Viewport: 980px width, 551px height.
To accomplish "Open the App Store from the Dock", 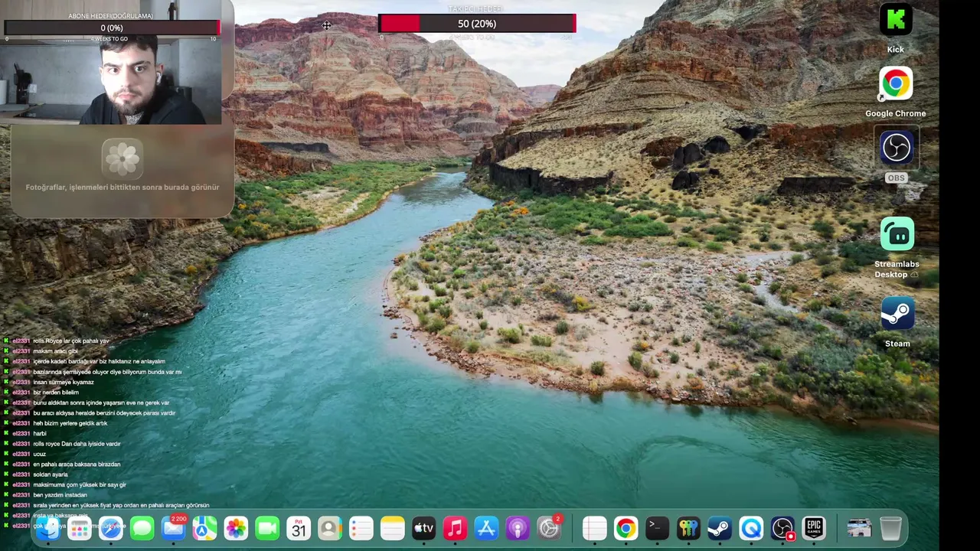I will click(486, 528).
